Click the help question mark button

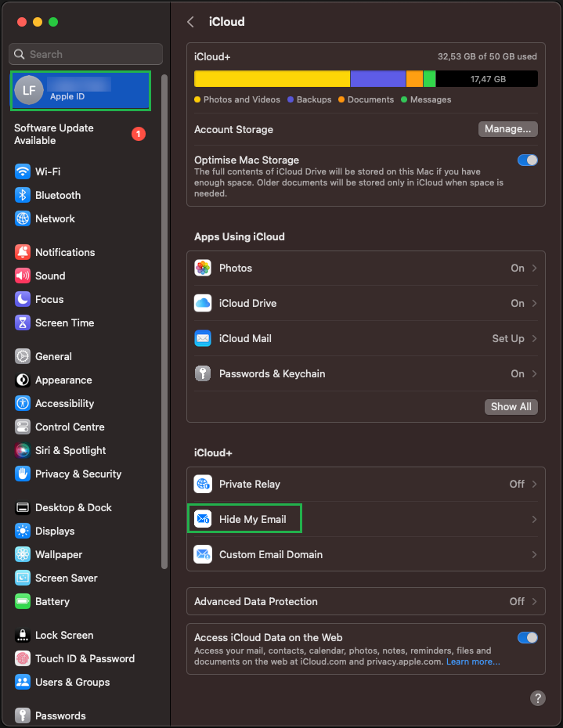(537, 697)
